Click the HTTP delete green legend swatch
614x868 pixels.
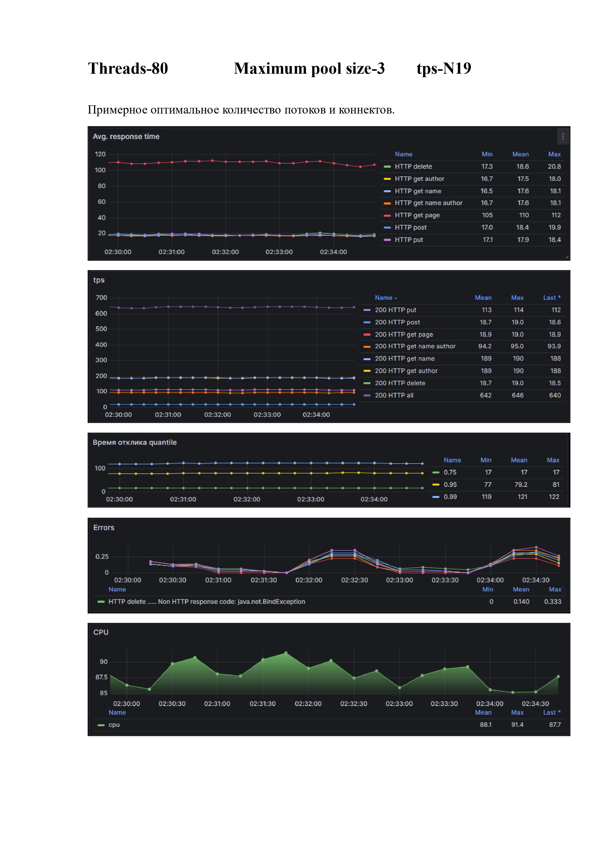(x=387, y=167)
